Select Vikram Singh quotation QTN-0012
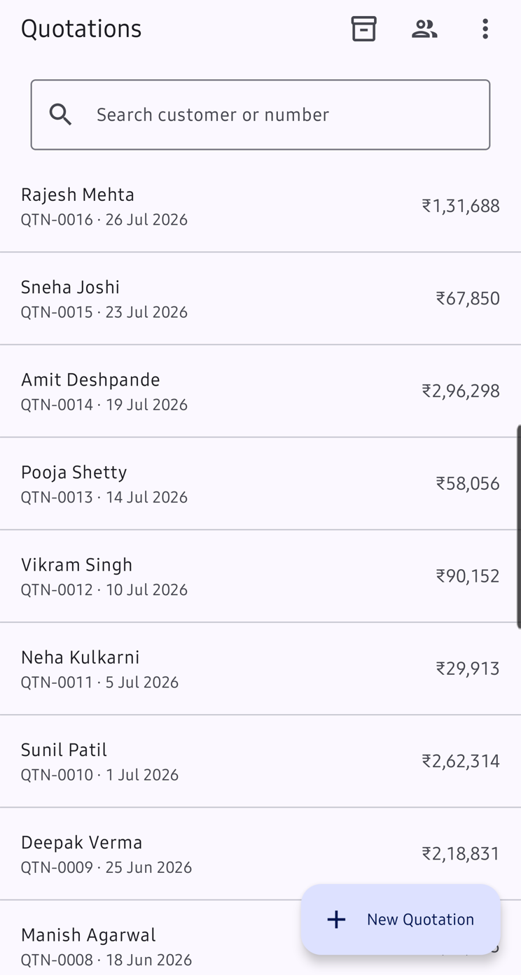This screenshot has width=521, height=980. (260, 576)
